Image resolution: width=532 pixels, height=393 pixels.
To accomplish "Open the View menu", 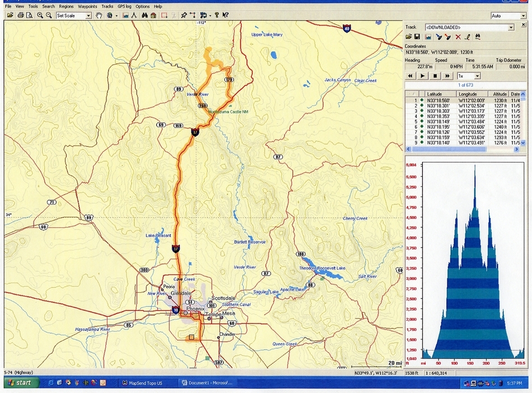I will [20, 6].
